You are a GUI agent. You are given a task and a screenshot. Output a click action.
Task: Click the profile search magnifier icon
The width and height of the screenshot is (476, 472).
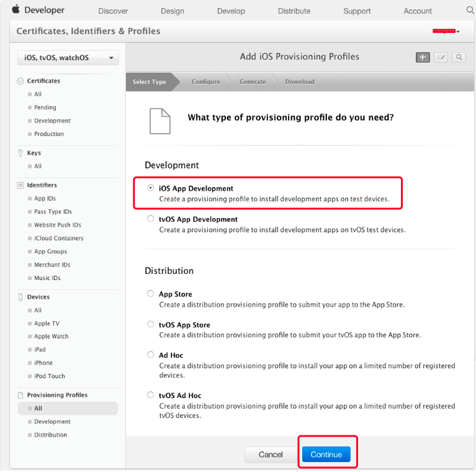pyautogui.click(x=459, y=57)
